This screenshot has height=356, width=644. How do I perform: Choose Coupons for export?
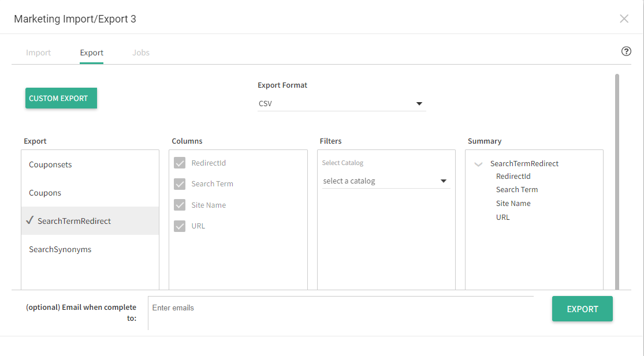(45, 192)
